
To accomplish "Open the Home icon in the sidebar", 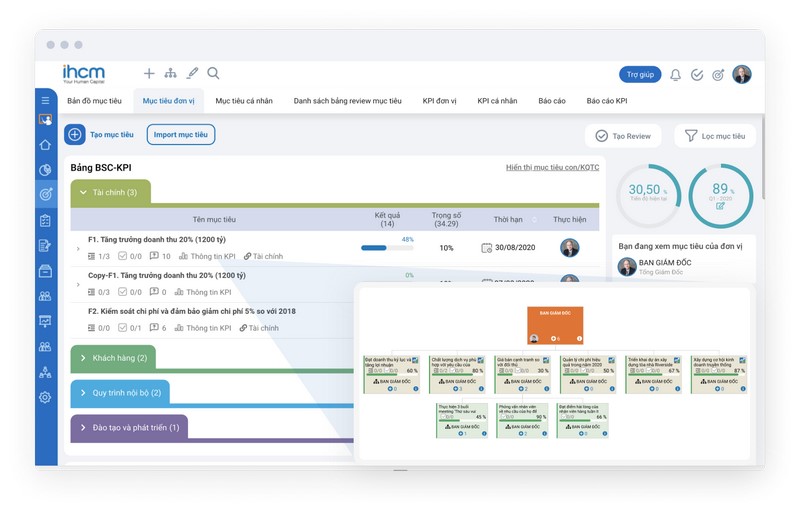I will point(45,145).
